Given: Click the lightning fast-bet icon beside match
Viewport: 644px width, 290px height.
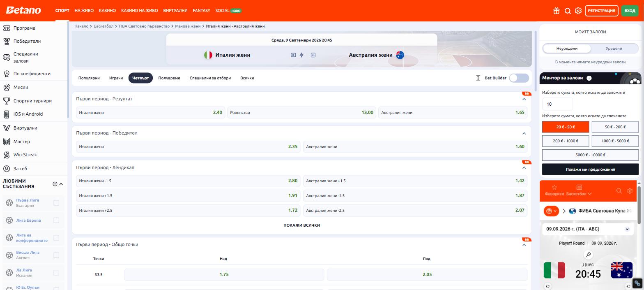Looking at the screenshot, I should pos(301,55).
